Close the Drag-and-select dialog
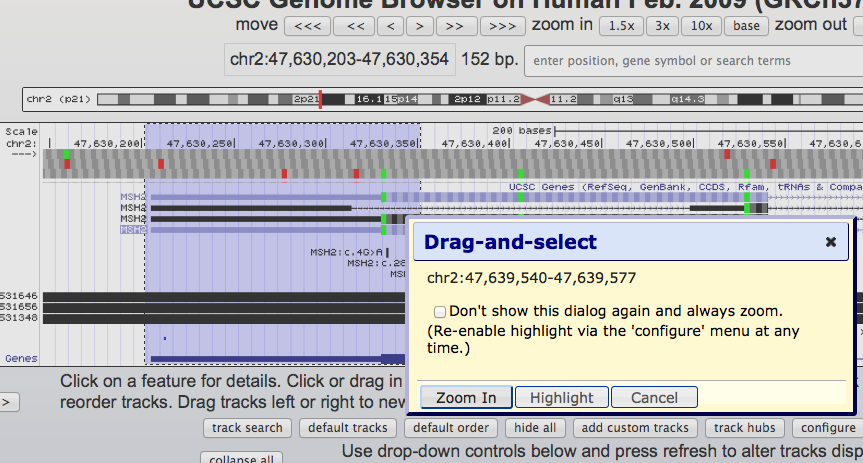This screenshot has height=463, width=863. (831, 242)
